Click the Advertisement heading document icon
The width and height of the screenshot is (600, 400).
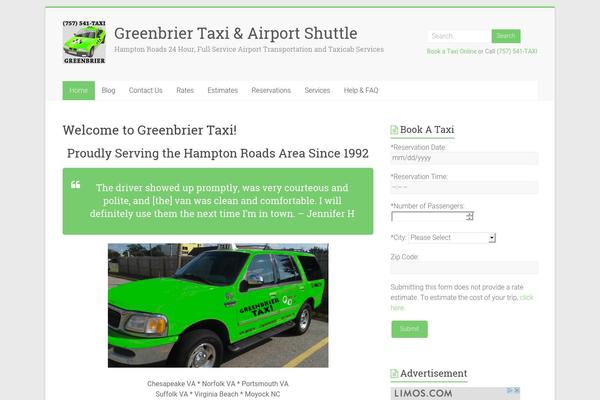[394, 374]
